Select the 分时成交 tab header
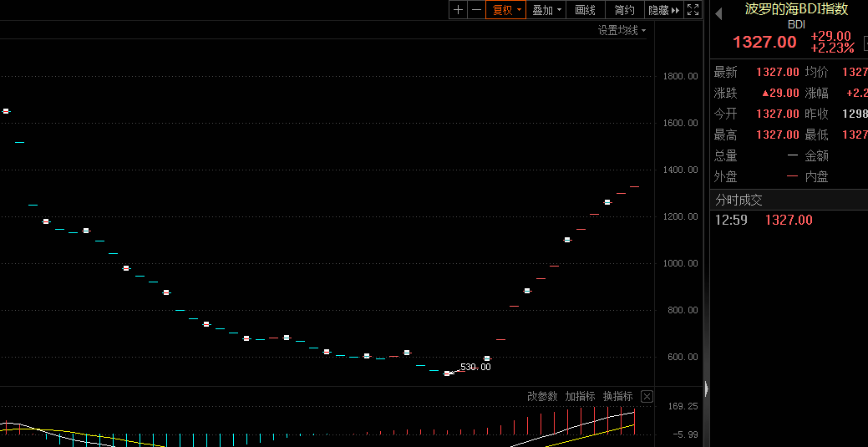Viewport: 868px width, 447px height. (739, 200)
